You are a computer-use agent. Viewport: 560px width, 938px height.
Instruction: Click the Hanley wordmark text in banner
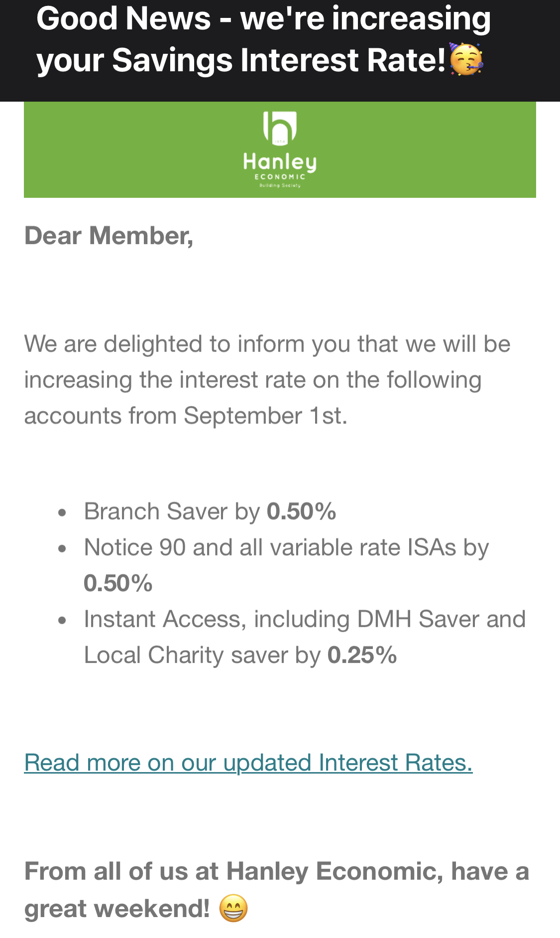point(280,162)
